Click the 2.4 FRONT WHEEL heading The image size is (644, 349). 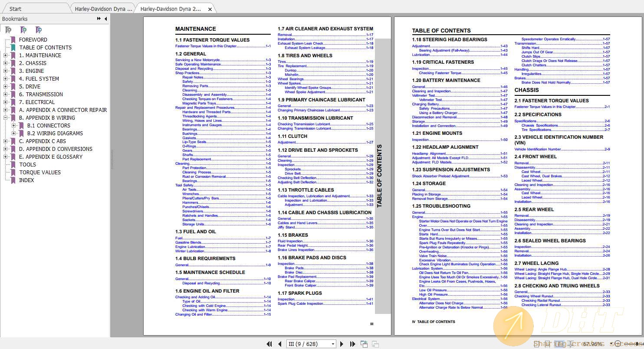point(536,157)
